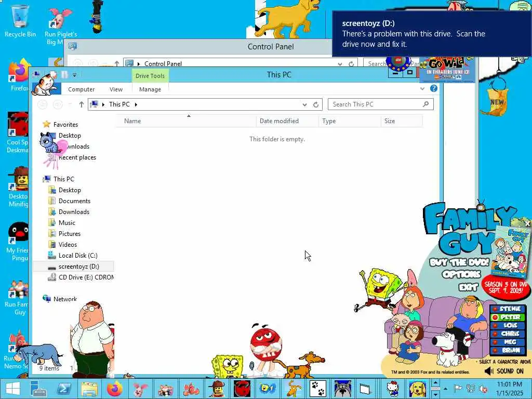Refresh the This PC view
The width and height of the screenshot is (532, 399).
coord(316,104)
